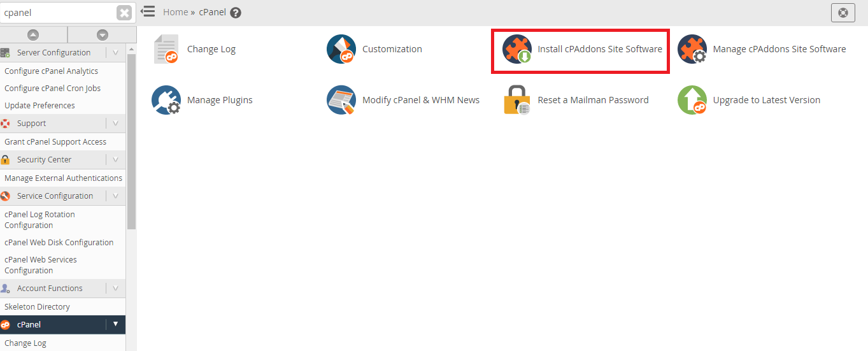This screenshot has height=351, width=868.
Task: Open the Change Log text link in main area
Action: [x=211, y=49]
